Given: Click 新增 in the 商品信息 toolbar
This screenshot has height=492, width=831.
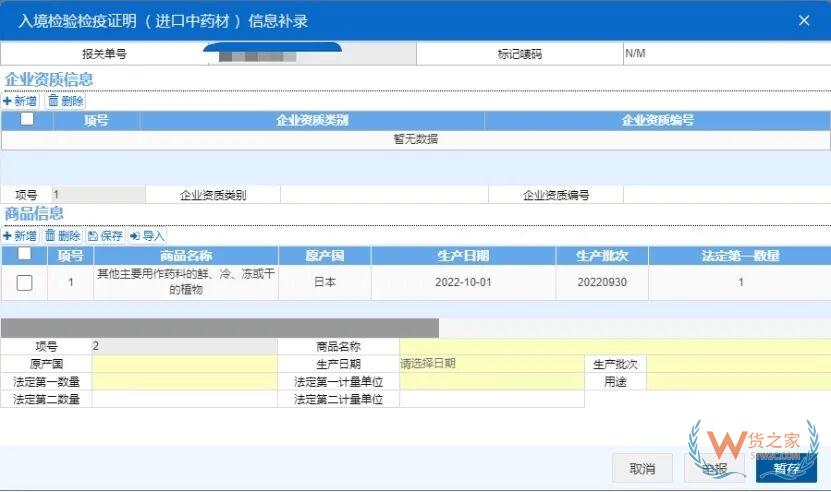Looking at the screenshot, I should (x=20, y=235).
